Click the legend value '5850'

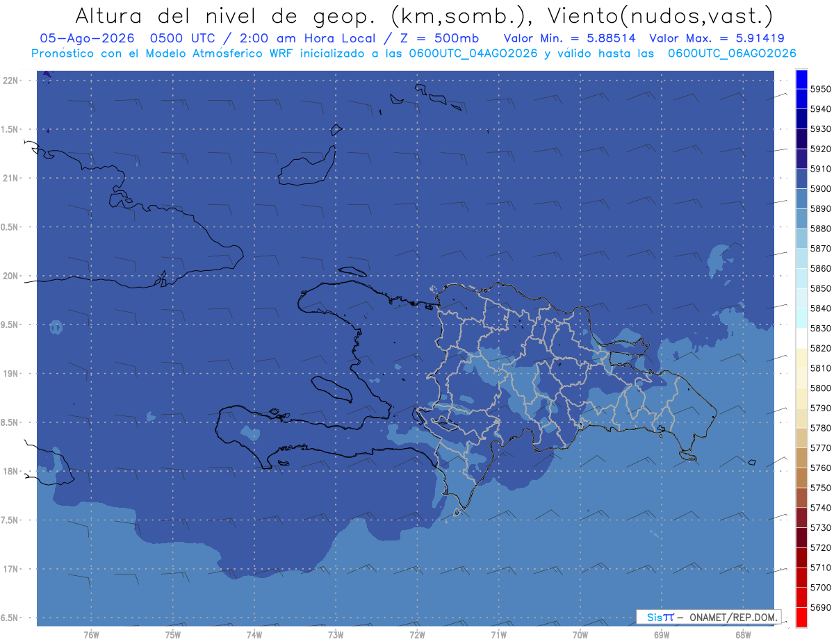(x=821, y=288)
